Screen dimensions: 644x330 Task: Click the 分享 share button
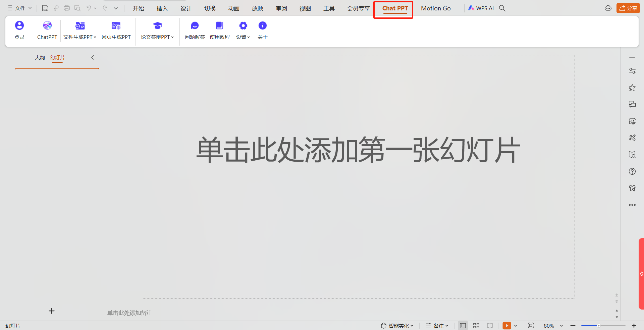click(628, 8)
